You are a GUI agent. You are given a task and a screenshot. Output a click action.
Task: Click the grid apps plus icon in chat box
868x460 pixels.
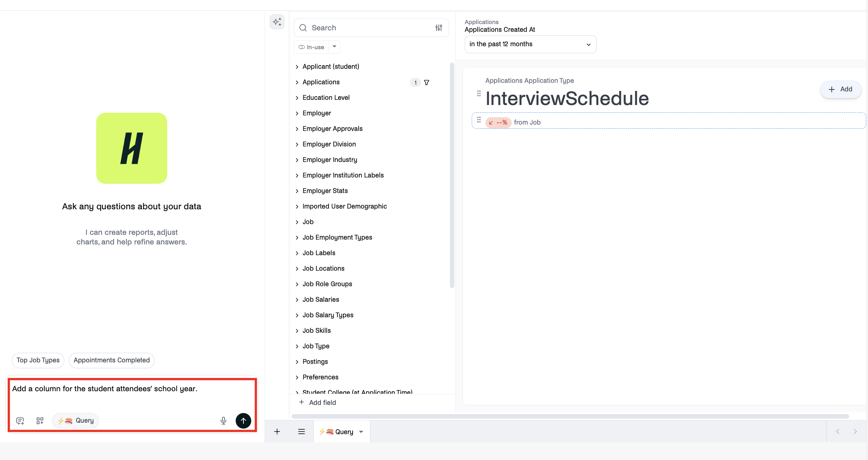point(40,420)
